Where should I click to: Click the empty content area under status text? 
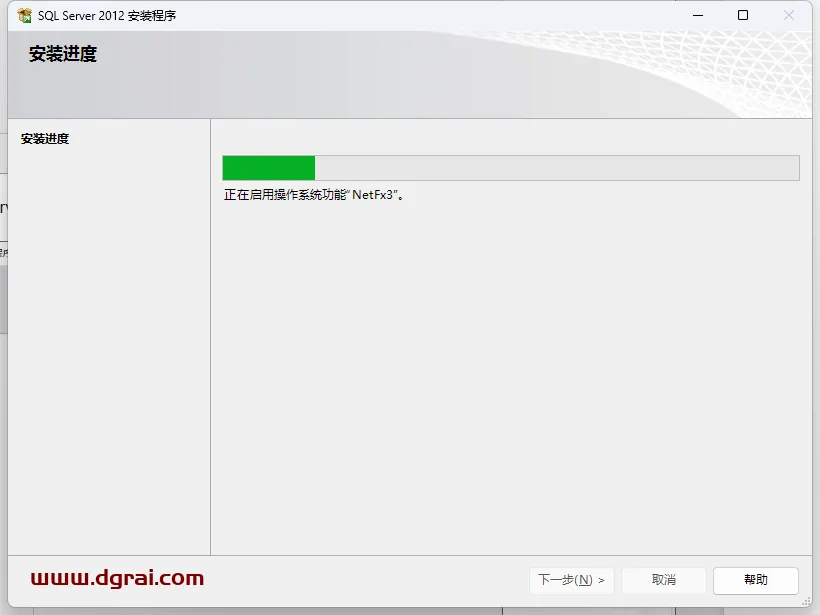(x=511, y=377)
